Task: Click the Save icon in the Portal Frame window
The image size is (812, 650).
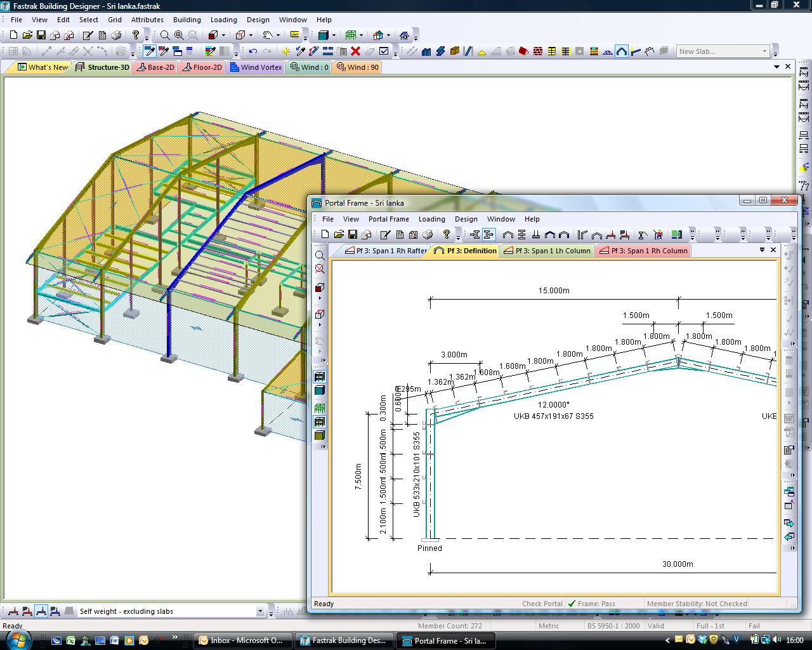Action: [x=353, y=235]
